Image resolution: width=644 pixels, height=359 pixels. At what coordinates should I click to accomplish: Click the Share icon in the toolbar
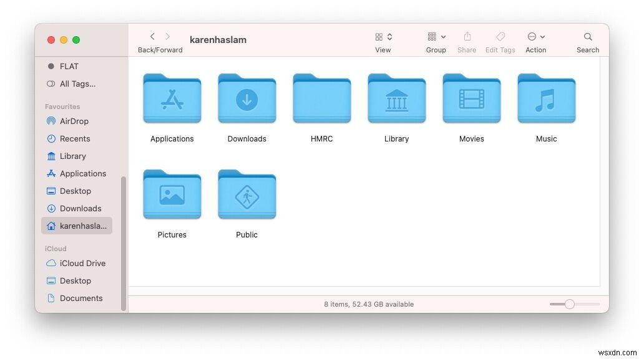(x=466, y=37)
